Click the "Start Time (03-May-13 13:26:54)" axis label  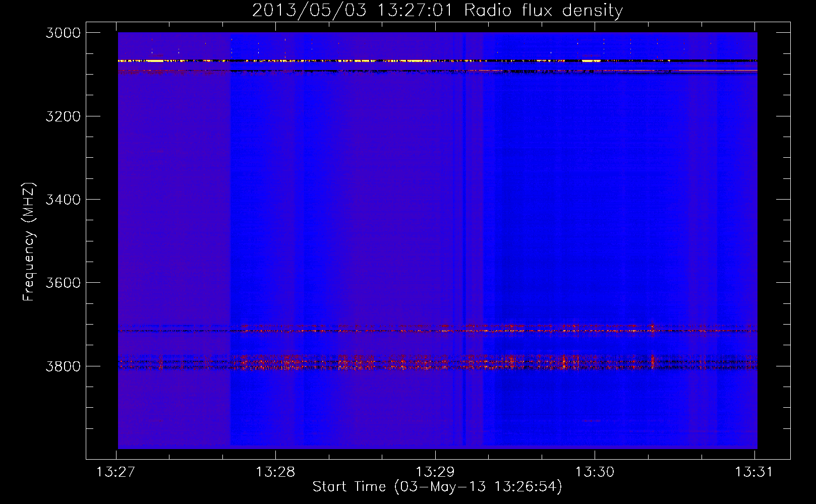click(x=437, y=487)
